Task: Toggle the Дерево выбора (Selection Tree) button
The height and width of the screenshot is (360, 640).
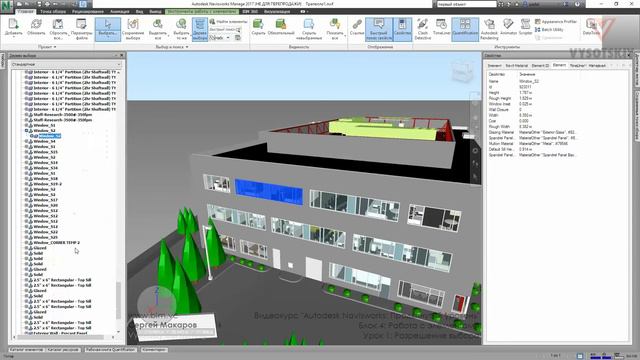Action: [200, 29]
